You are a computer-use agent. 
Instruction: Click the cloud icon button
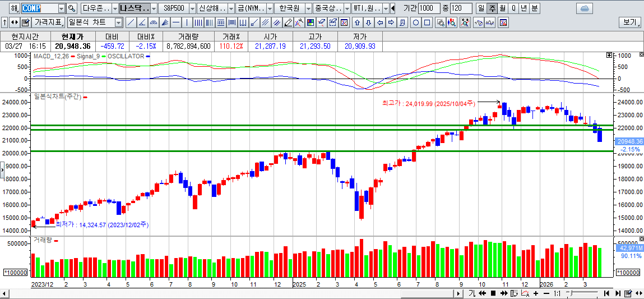584,8
